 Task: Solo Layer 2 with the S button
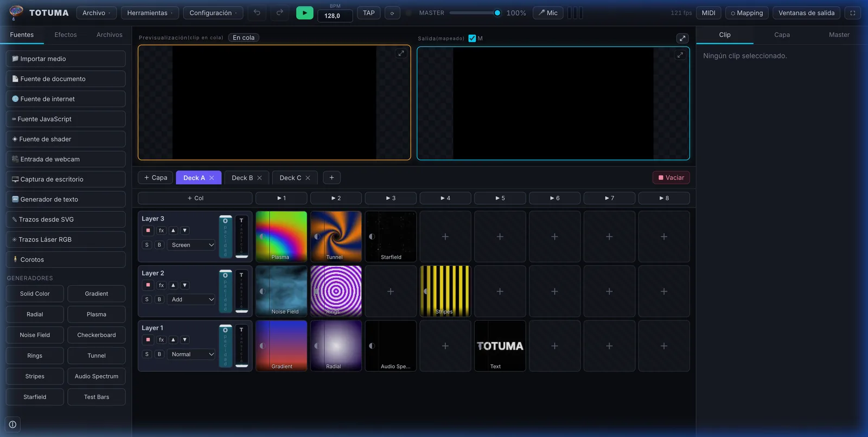pyautogui.click(x=146, y=299)
